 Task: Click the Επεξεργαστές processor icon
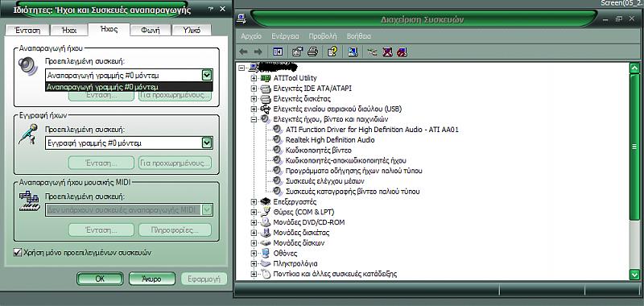click(x=266, y=201)
